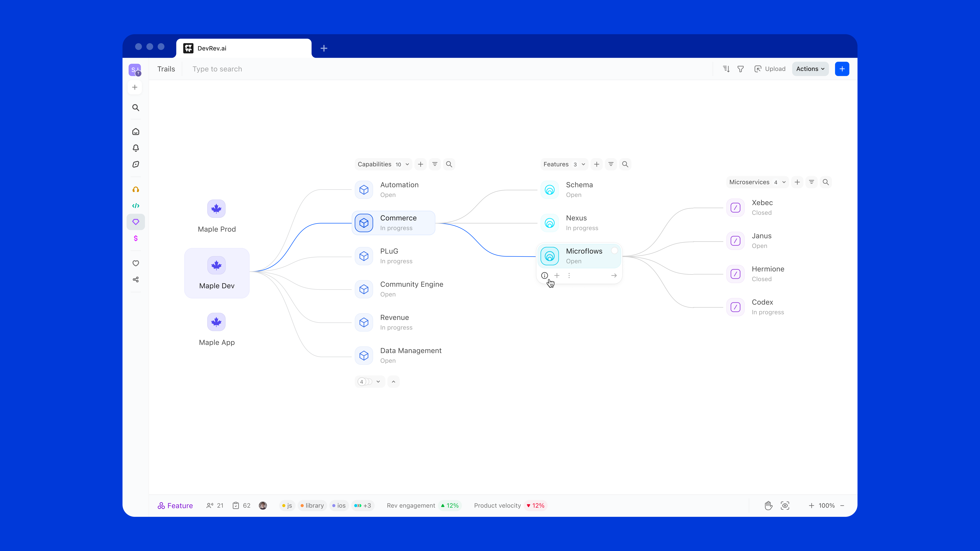Click the headphones support icon in sidebar

tap(136, 189)
